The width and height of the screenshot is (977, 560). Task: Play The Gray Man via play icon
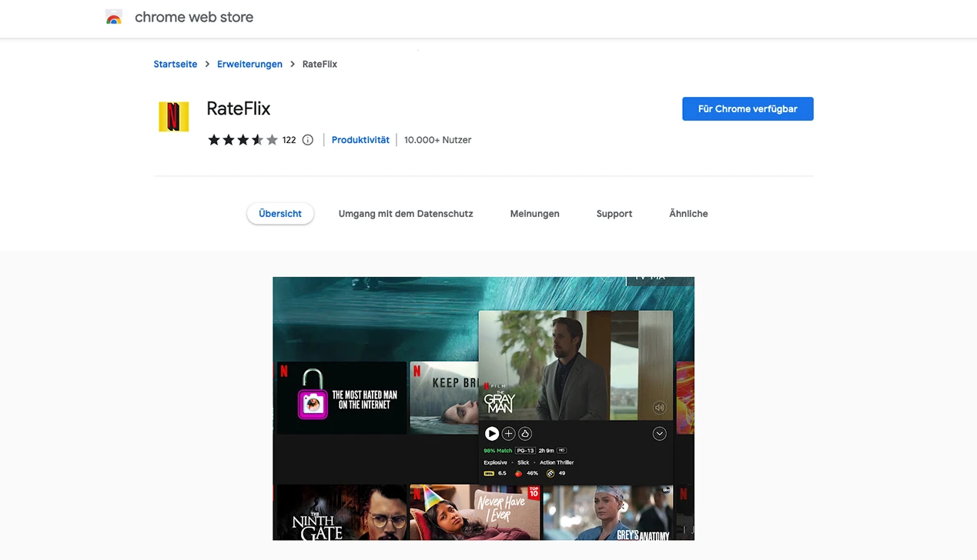click(x=492, y=434)
